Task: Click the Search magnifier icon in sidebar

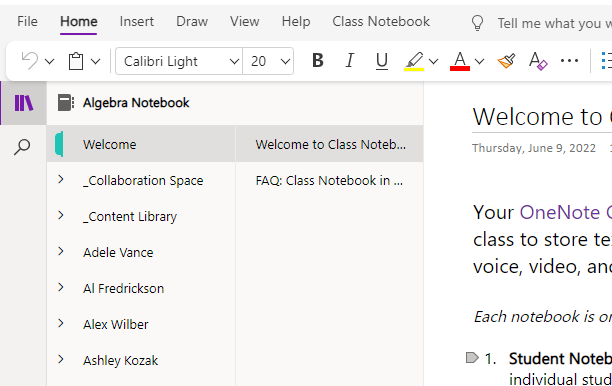Action: coord(22,147)
